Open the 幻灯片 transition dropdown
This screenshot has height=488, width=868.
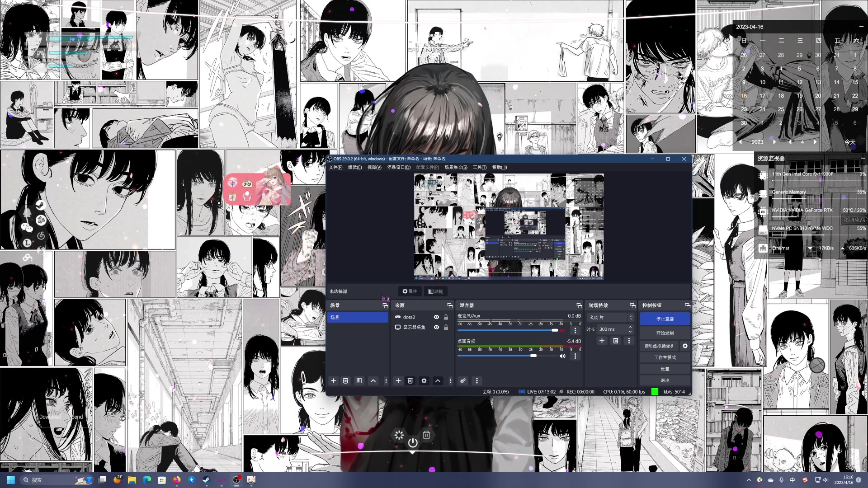coord(611,318)
